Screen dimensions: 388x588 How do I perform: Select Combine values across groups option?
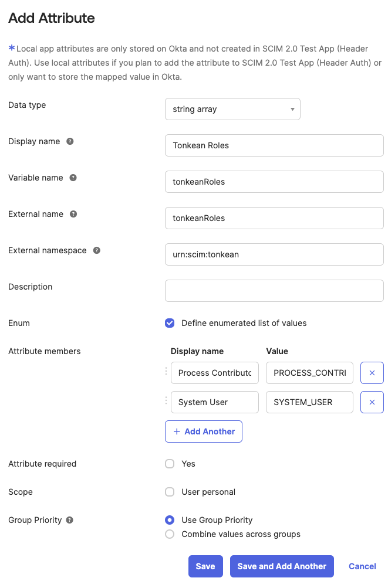[x=170, y=534]
